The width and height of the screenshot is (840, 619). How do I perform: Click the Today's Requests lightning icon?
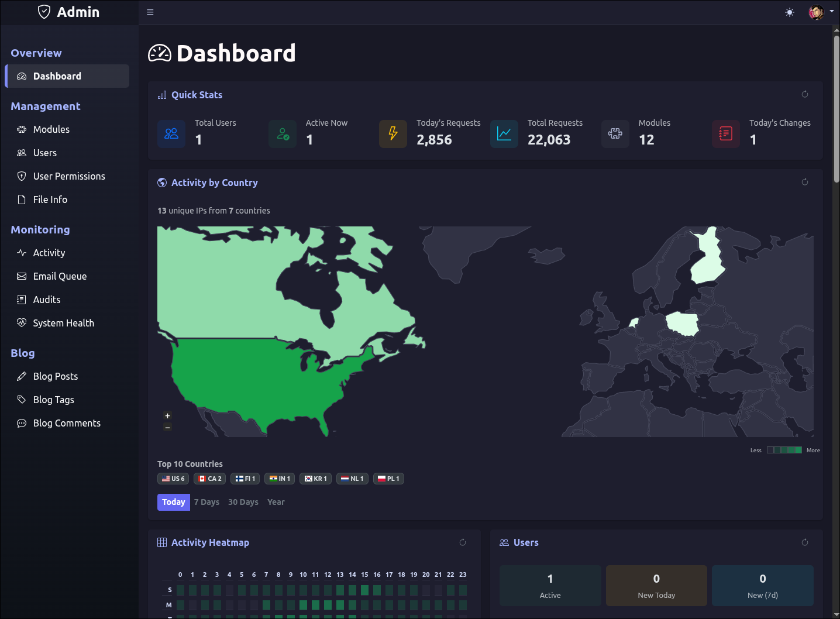pyautogui.click(x=393, y=134)
